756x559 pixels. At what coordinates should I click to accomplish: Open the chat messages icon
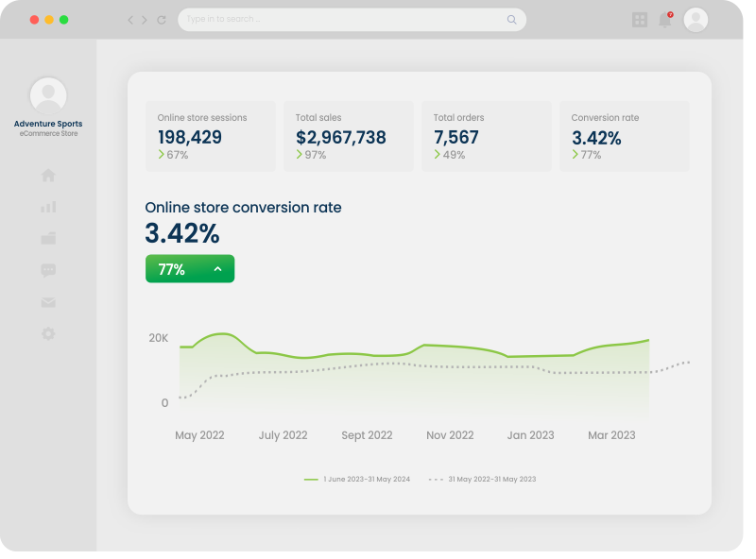pyautogui.click(x=48, y=271)
